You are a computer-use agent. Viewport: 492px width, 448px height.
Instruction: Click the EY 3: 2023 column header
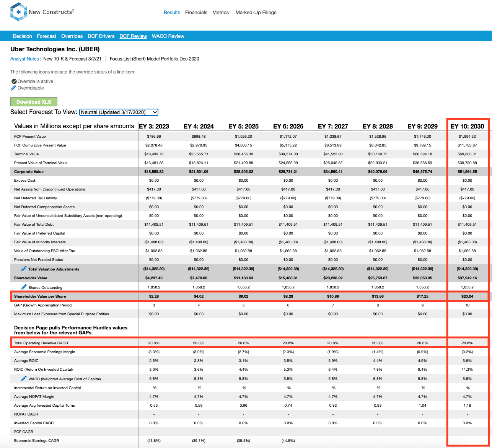[x=154, y=126]
